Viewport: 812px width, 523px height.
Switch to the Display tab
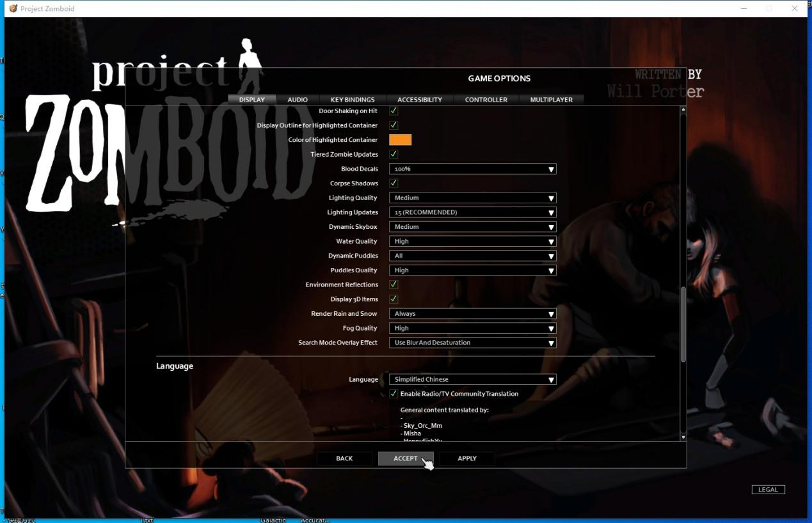[252, 100]
